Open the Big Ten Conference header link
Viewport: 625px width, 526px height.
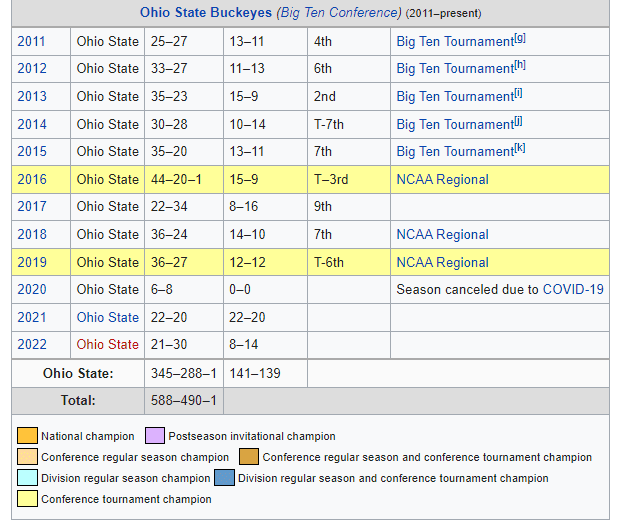click(x=339, y=13)
